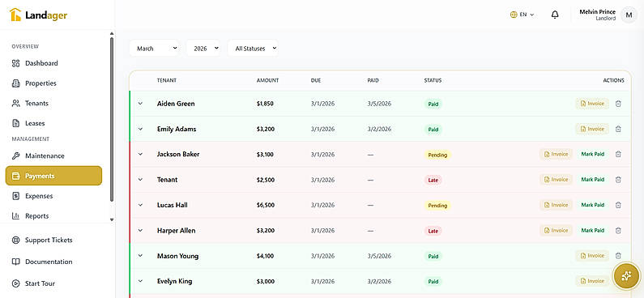Click the Melvin Prince profile name

pos(597,12)
